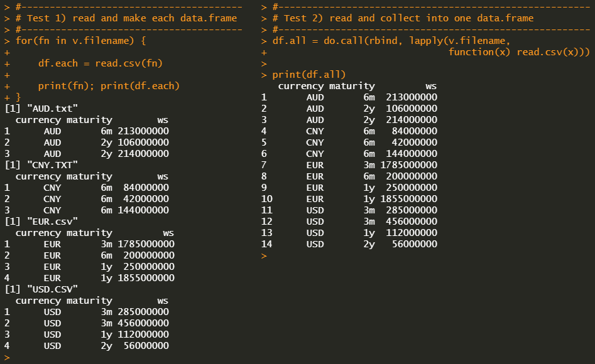The width and height of the screenshot is (595, 364).
Task: Click the empty prompt at bottom of left console
Action: pyautogui.click(x=8, y=356)
